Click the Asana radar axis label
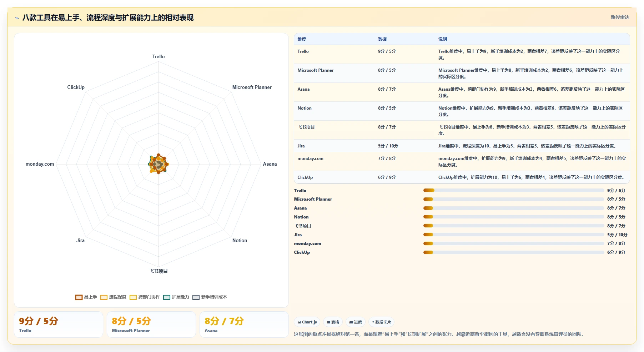The image size is (644, 352). coord(270,164)
